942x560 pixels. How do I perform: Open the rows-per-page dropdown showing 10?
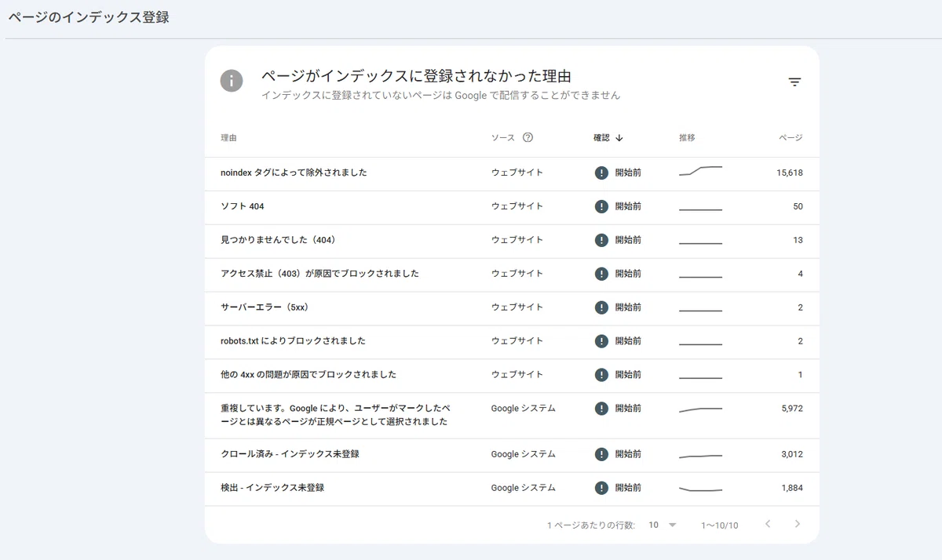click(x=663, y=525)
